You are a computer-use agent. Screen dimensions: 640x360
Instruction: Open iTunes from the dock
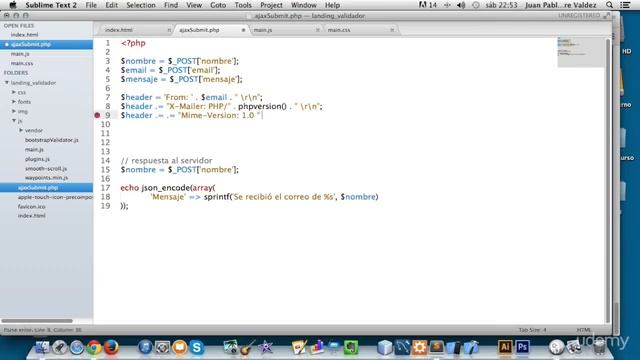tap(145, 347)
